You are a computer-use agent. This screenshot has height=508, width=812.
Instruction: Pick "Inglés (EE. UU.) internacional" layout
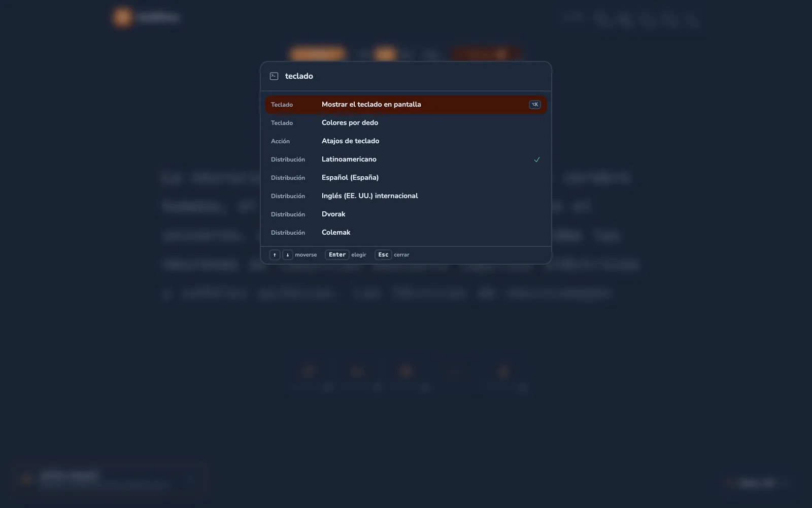pos(406,196)
